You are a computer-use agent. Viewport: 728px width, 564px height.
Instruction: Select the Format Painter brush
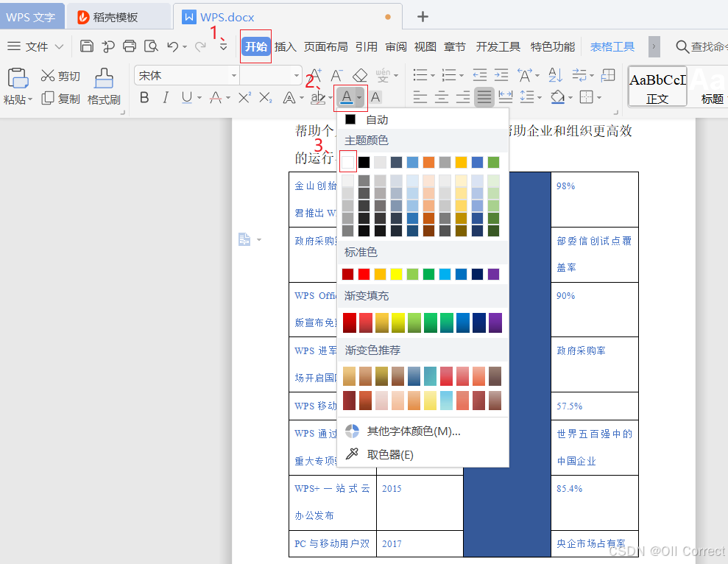pyautogui.click(x=104, y=86)
